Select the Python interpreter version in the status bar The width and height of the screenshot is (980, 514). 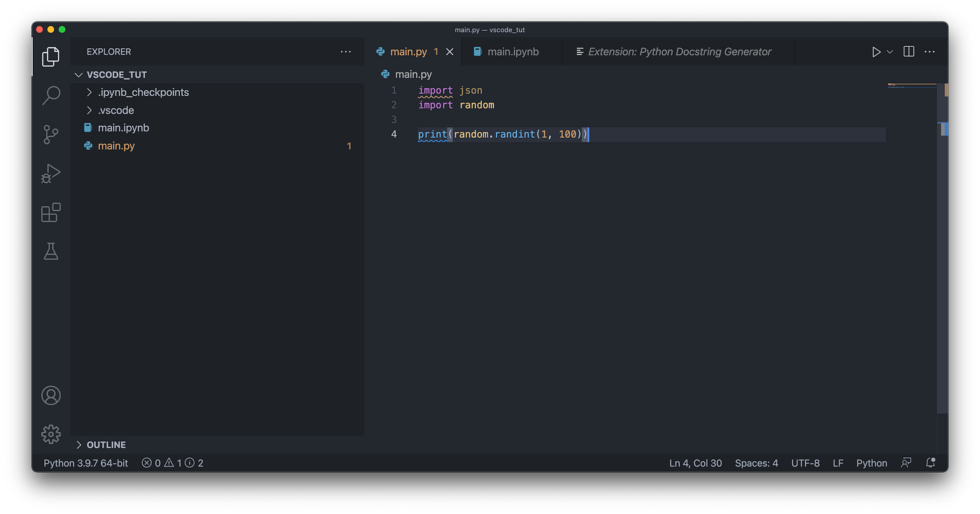(84, 462)
